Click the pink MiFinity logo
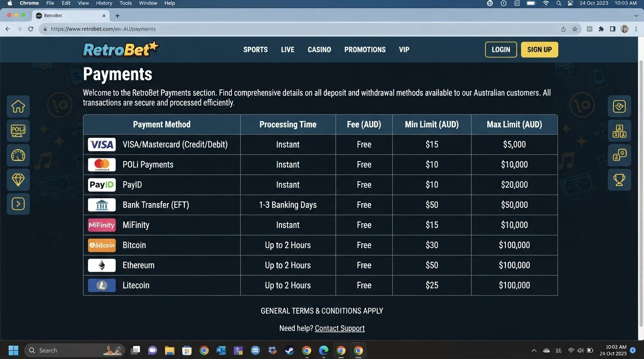This screenshot has width=644, height=359. [102, 225]
